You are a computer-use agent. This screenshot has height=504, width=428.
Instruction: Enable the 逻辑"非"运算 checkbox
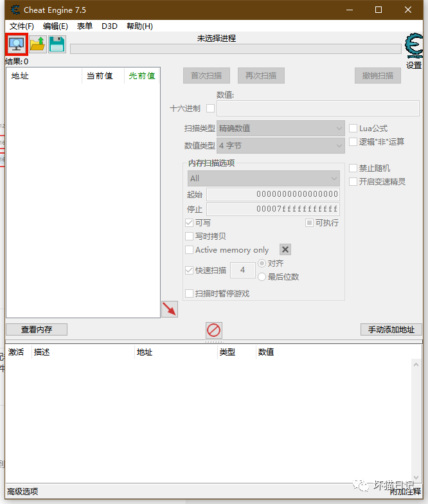click(x=353, y=141)
